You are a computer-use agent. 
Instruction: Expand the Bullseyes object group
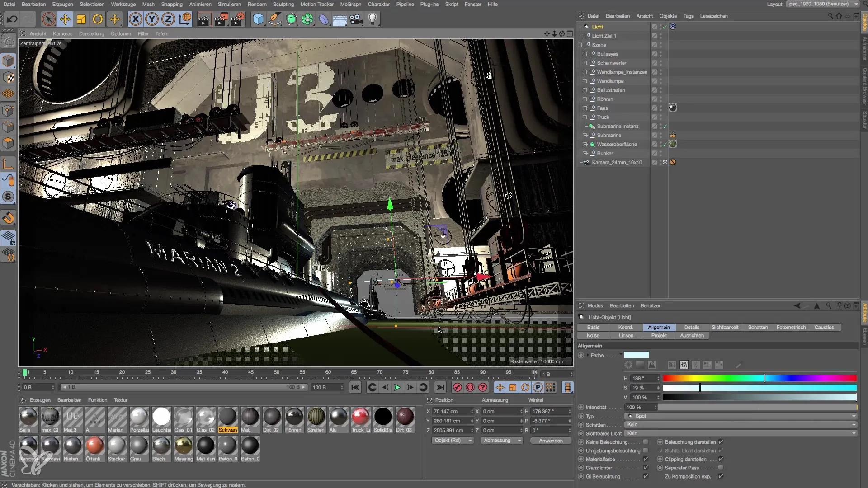click(x=585, y=54)
